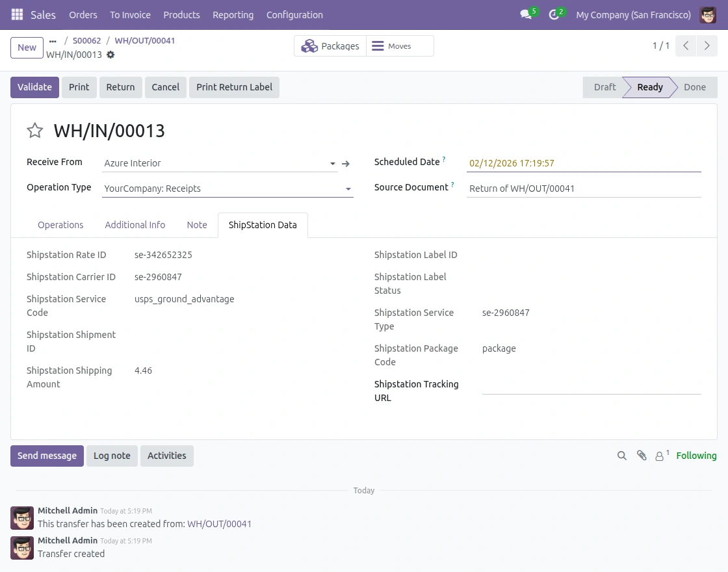This screenshot has width=728, height=572.
Task: Open the WH/OUT/00041 source link in chatter
Action: pyautogui.click(x=219, y=524)
